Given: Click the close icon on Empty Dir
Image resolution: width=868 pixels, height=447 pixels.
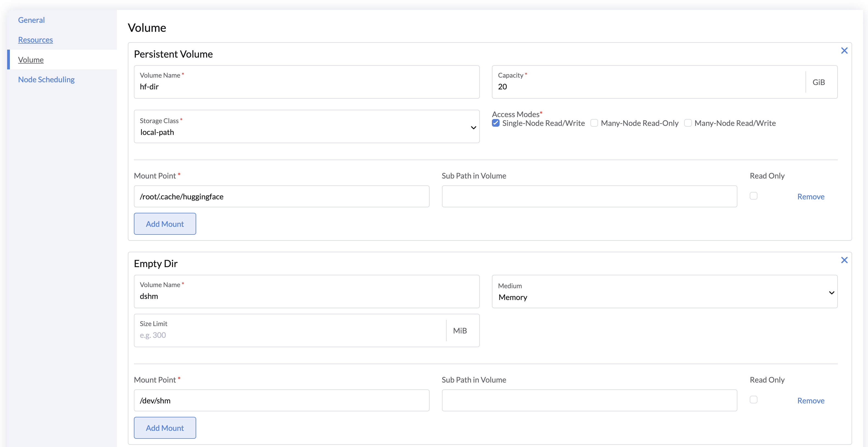Looking at the screenshot, I should click(x=845, y=260).
